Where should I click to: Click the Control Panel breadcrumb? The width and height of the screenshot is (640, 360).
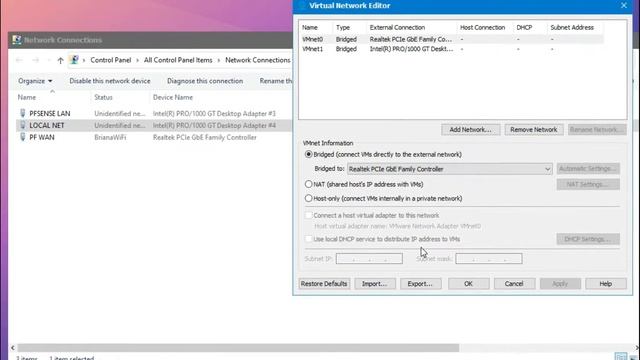111,60
